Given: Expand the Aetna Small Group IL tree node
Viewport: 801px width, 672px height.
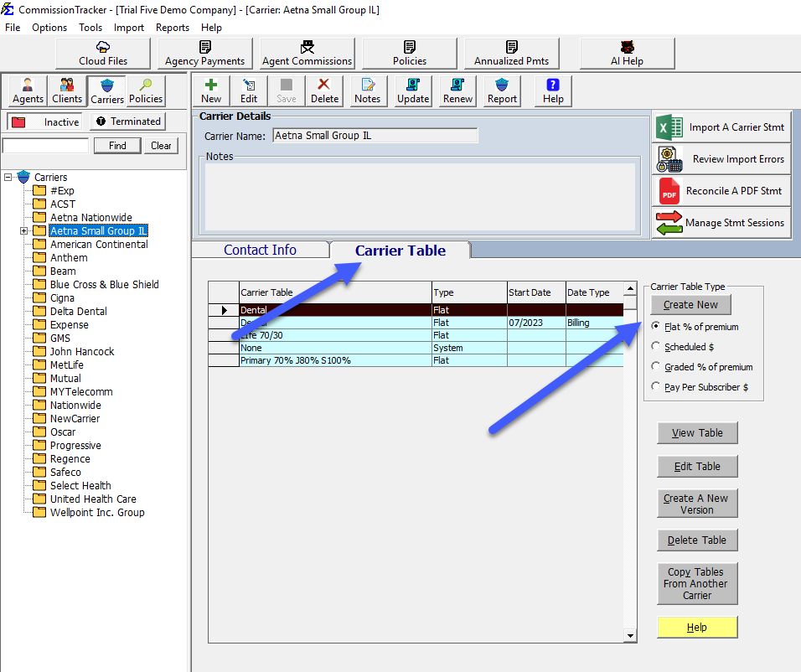Looking at the screenshot, I should (x=23, y=230).
